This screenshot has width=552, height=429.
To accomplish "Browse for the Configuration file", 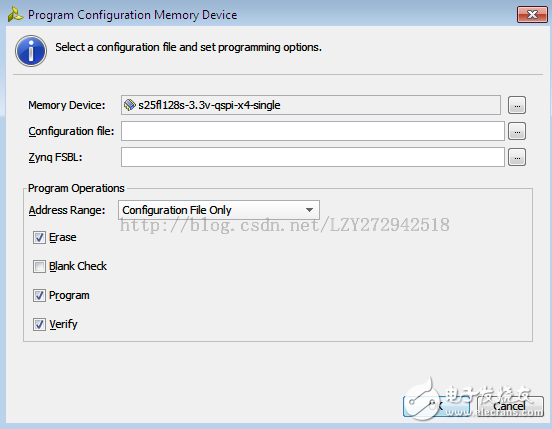I will [x=517, y=131].
